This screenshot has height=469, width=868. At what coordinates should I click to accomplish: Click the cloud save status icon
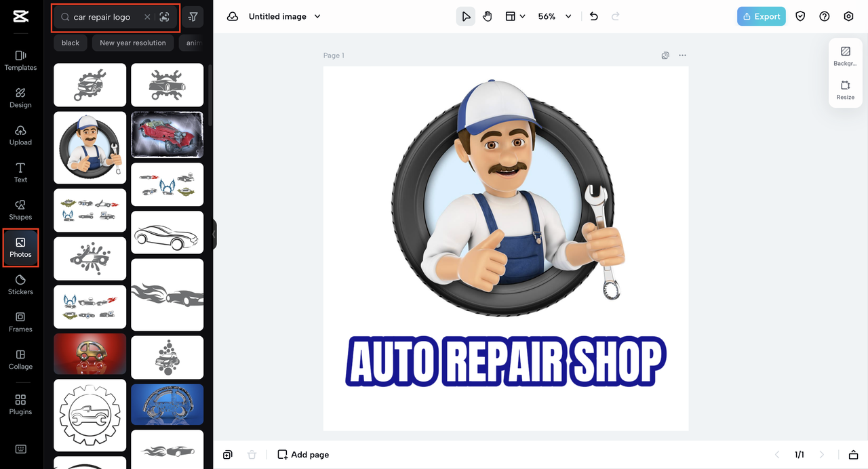click(233, 16)
